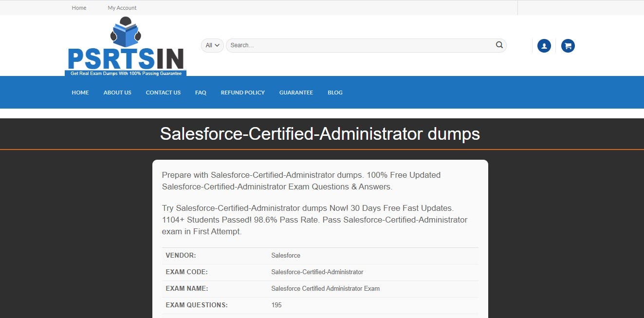Screen dimensions: 644x318
Task: Select EXAM QUESTIONS label
Action: coord(197,305)
